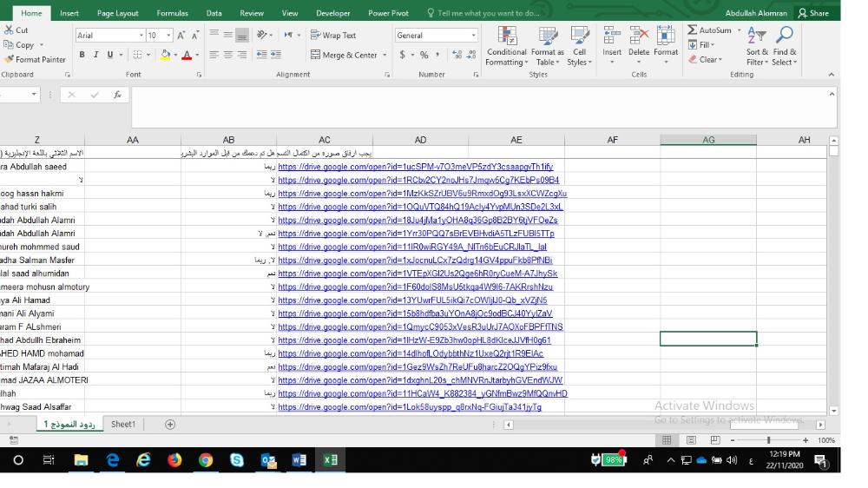Increase the indent
Image resolution: width=868 pixels, height=488 pixels.
pyautogui.click(x=276, y=55)
